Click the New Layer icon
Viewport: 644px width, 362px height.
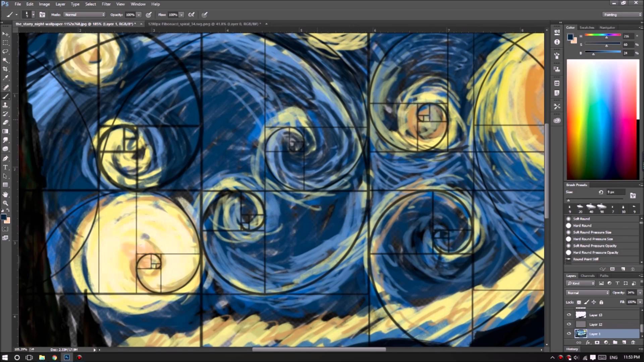pyautogui.click(x=624, y=342)
